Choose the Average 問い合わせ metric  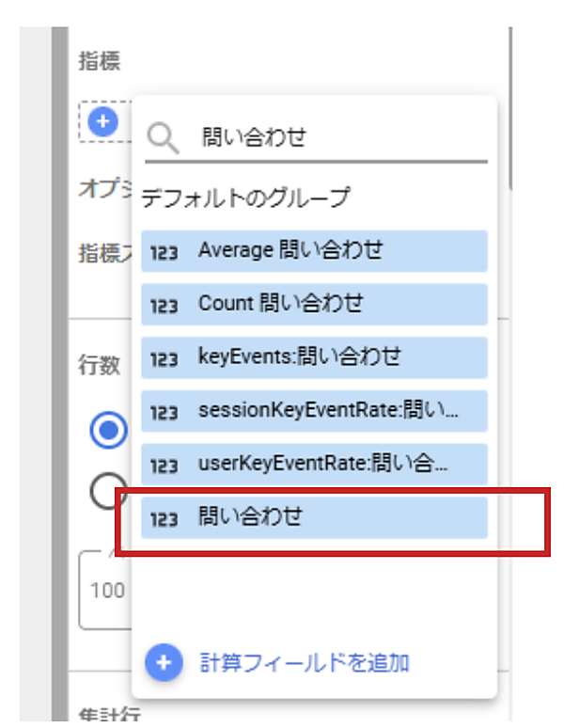tap(290, 250)
